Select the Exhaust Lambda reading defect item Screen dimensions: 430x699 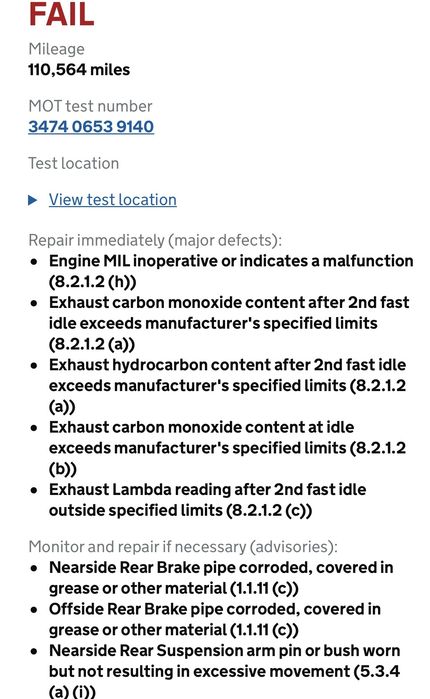(208, 500)
